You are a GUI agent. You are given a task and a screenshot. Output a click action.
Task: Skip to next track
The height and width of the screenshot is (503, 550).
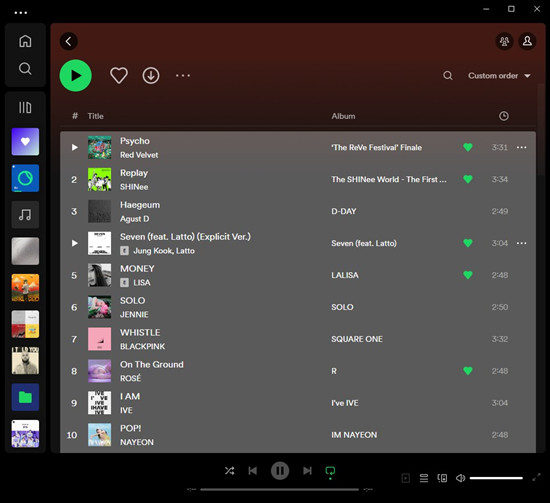(307, 470)
